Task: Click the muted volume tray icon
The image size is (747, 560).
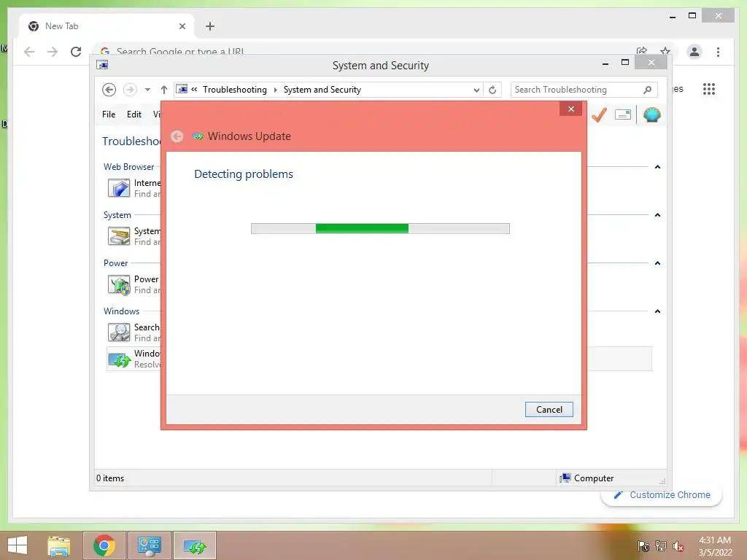Action: (678, 546)
